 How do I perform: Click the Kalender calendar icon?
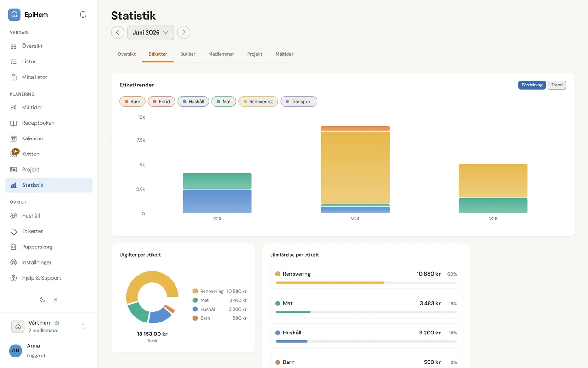[14, 138]
